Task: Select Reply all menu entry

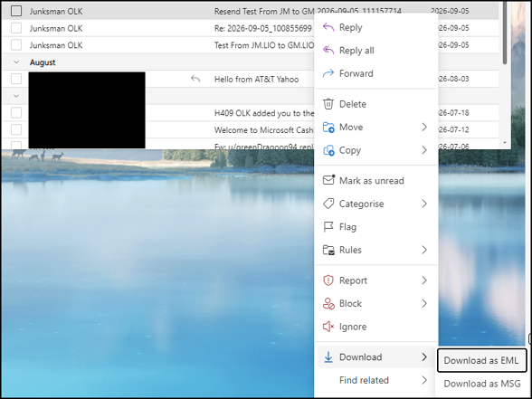Action: coord(376,51)
